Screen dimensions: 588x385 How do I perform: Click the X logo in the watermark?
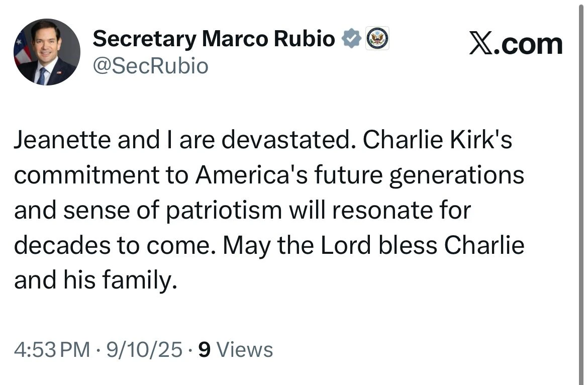(x=483, y=44)
